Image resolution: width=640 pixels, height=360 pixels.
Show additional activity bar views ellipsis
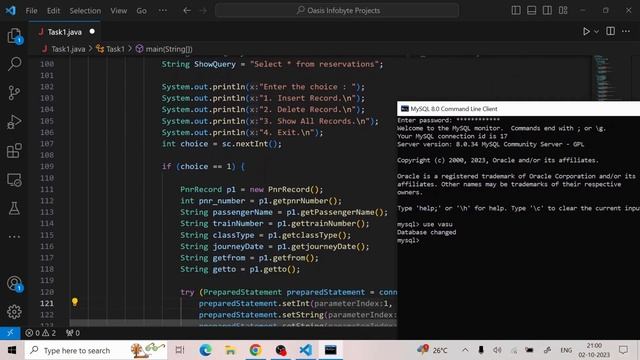pyautogui.click(x=14, y=236)
